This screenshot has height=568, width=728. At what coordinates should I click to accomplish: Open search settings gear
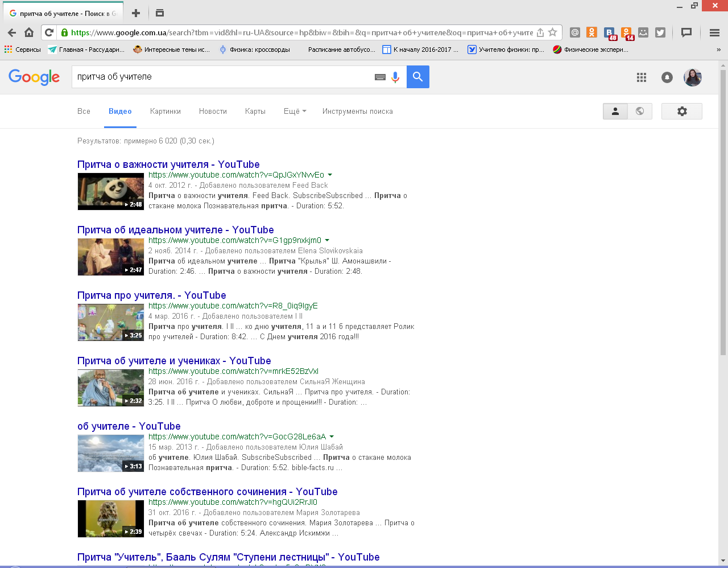pos(682,111)
